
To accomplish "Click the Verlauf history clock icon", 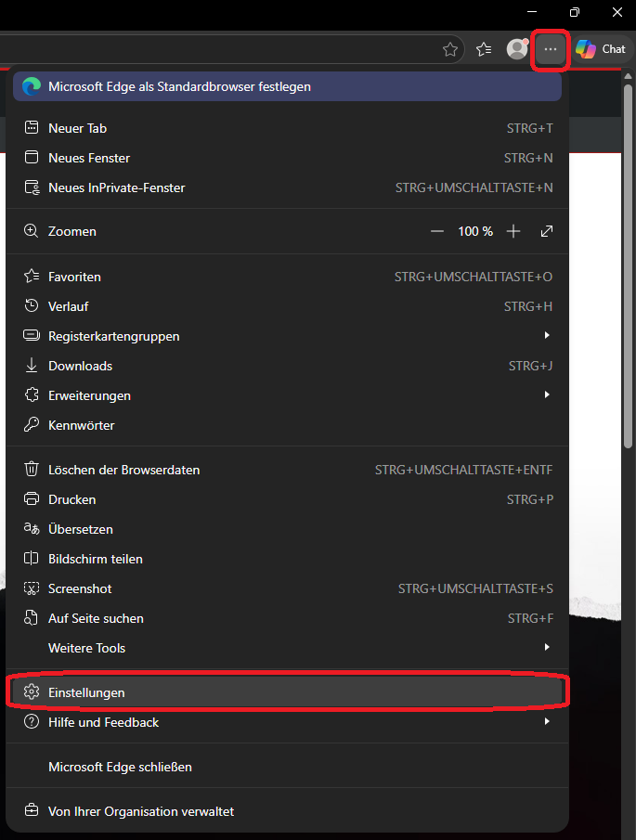I will pos(32,306).
